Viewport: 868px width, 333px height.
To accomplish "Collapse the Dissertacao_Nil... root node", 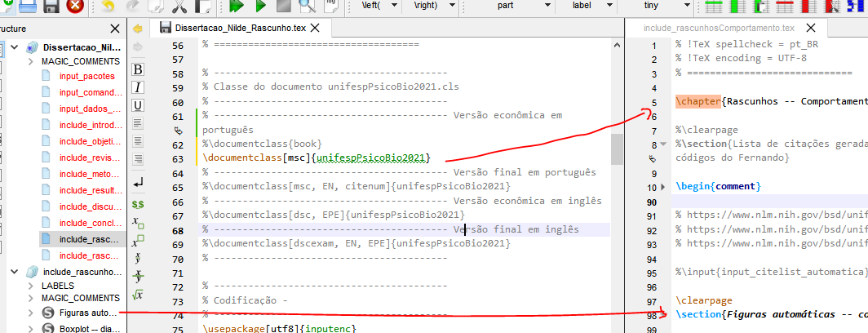I will [14, 47].
